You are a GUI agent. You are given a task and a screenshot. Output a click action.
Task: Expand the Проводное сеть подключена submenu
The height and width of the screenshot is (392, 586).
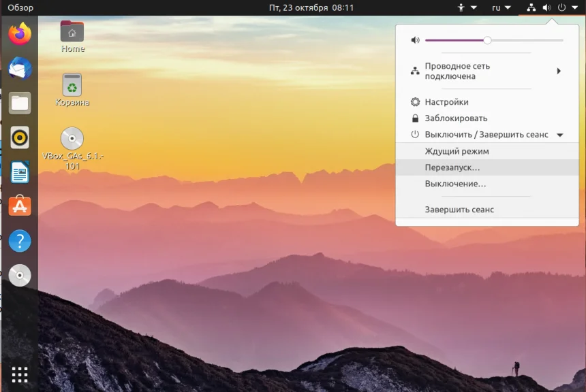(x=487, y=71)
